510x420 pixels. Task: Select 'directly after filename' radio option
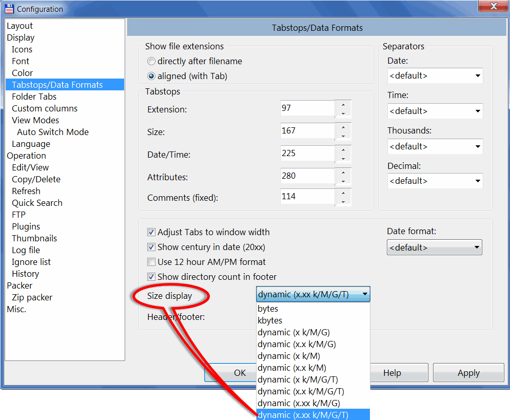(151, 61)
